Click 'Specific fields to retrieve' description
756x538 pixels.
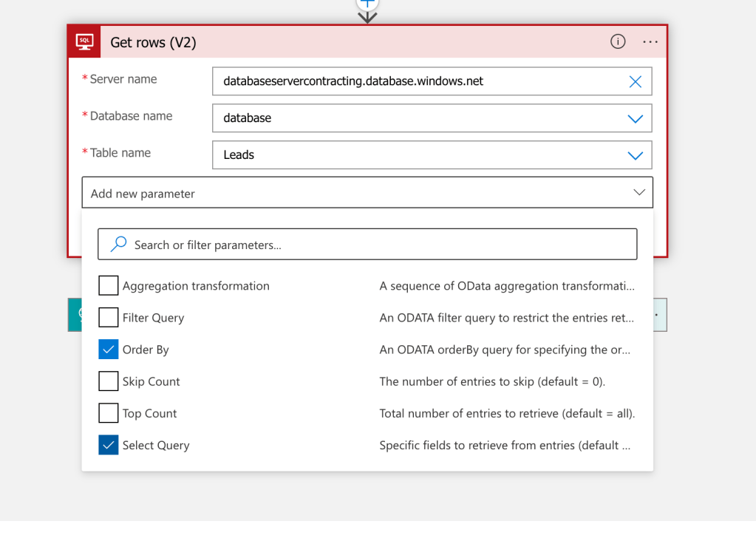(504, 445)
